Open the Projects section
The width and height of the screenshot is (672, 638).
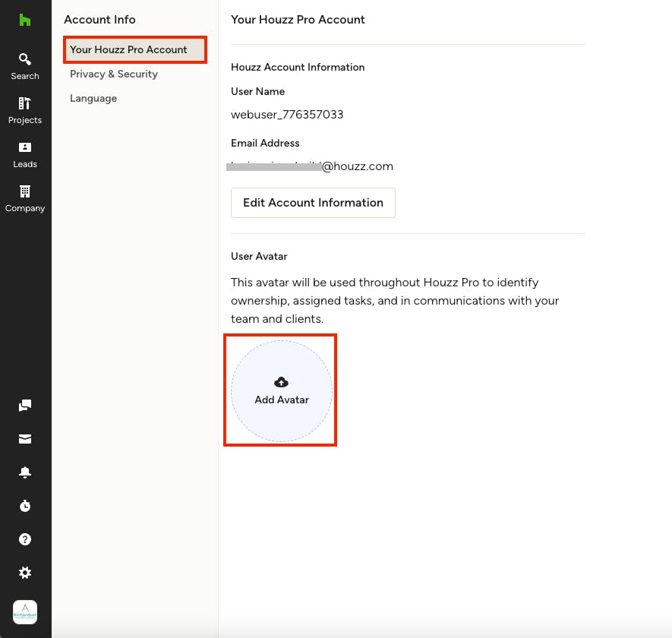point(25,111)
